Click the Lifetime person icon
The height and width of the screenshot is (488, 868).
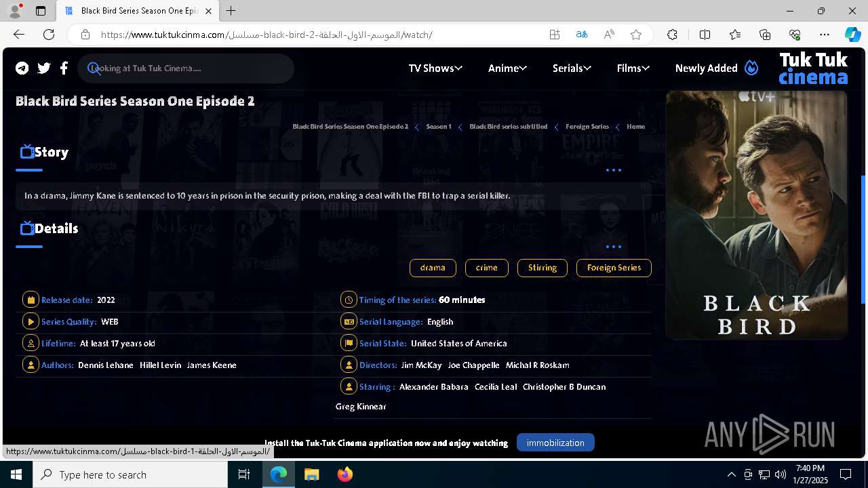point(31,343)
